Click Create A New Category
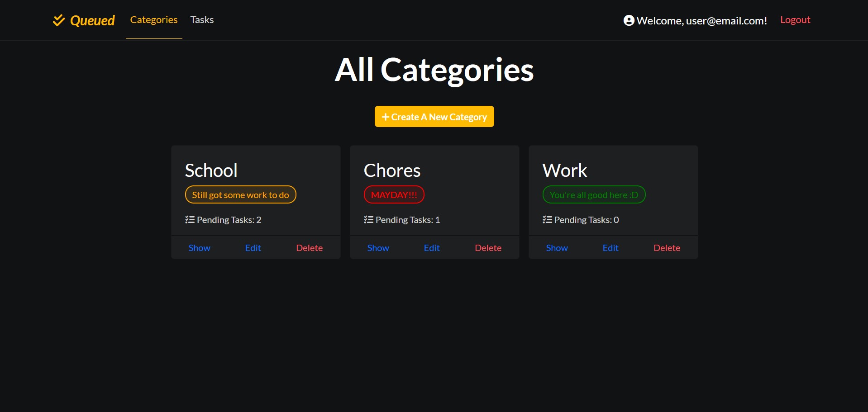 434,116
